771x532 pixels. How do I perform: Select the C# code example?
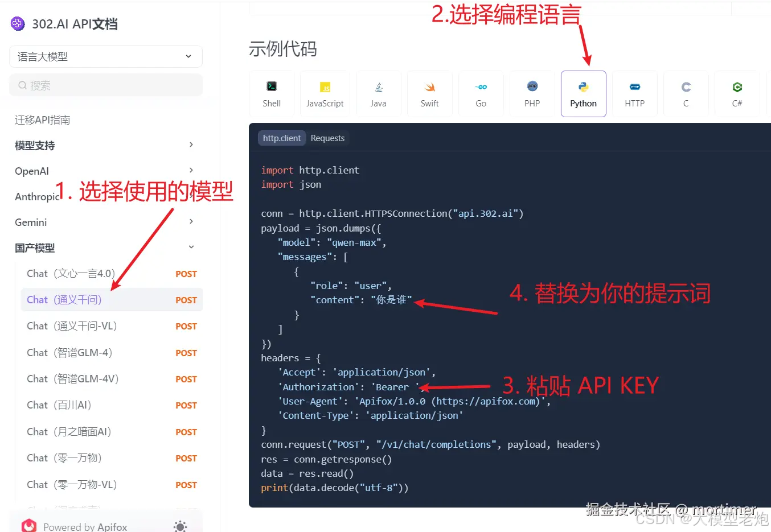(x=737, y=93)
